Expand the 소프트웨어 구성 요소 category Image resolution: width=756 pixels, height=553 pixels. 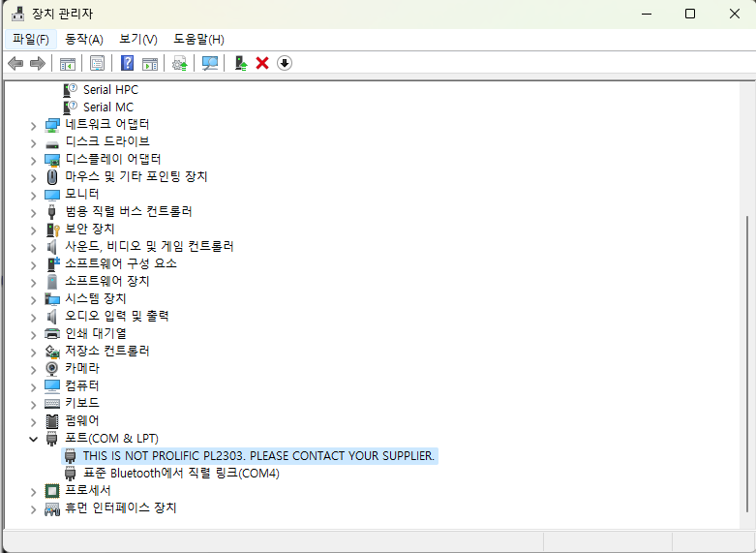[33, 265]
